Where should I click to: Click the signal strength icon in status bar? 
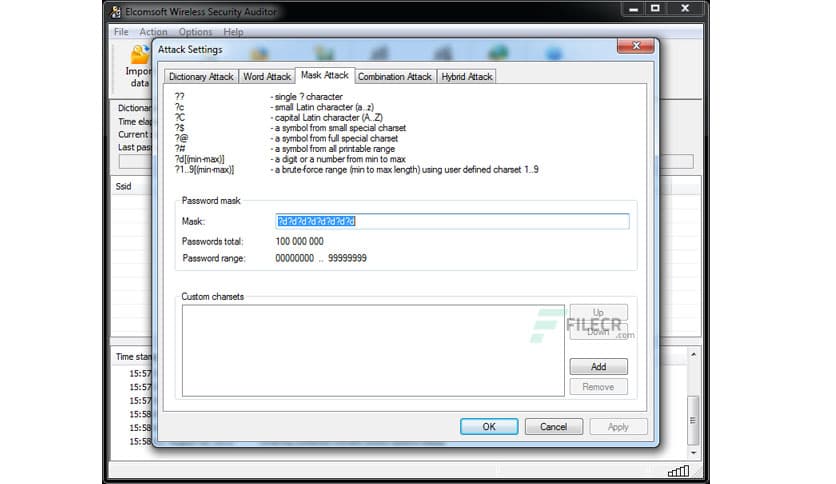tap(678, 471)
